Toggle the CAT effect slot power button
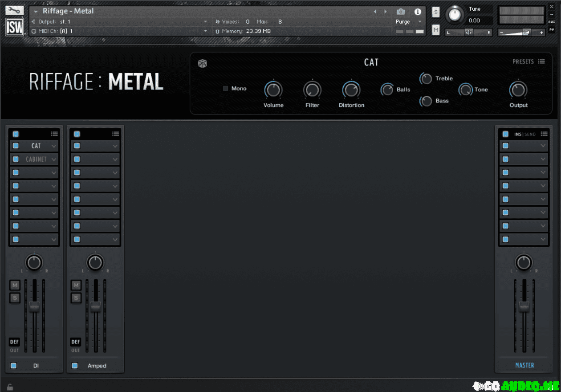Viewport: 561px width, 392px height. pos(16,146)
